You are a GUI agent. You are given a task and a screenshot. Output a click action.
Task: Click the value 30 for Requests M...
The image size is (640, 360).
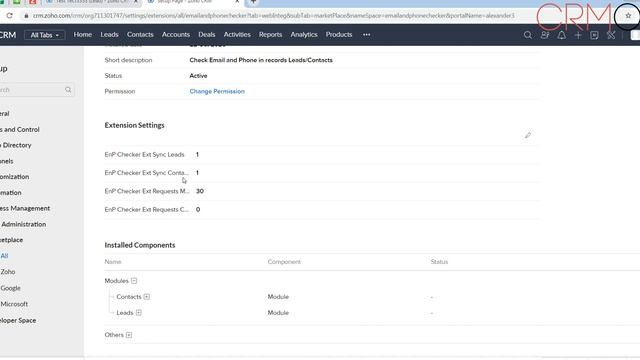[200, 191]
